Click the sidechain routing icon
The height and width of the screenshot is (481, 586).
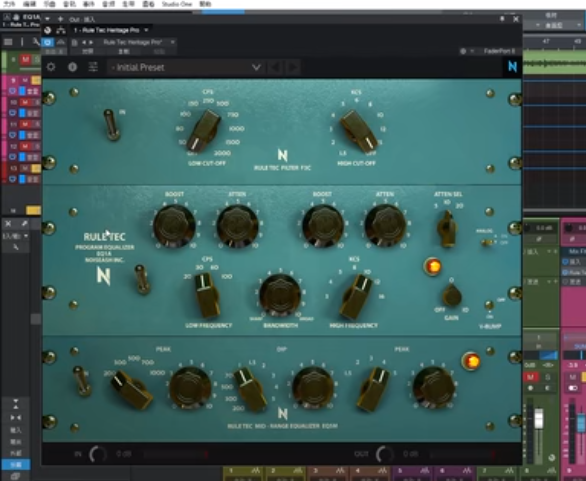click(61, 30)
